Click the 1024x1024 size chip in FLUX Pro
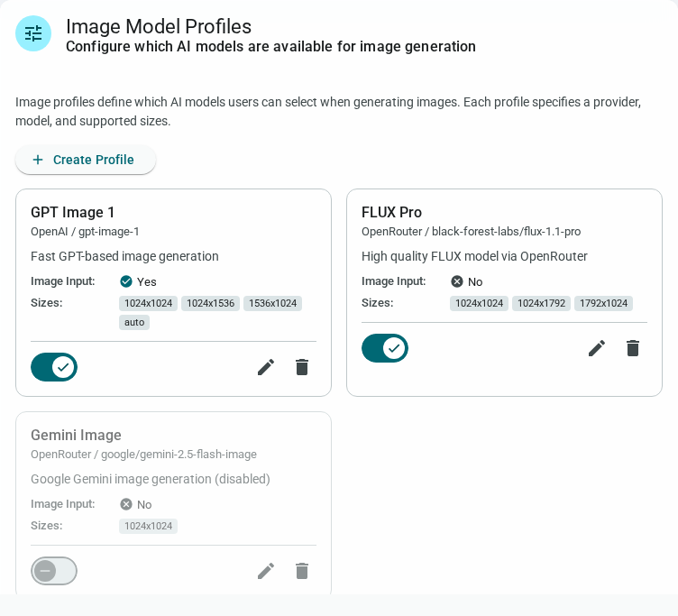Screen dimensions: 678x616 479,303
